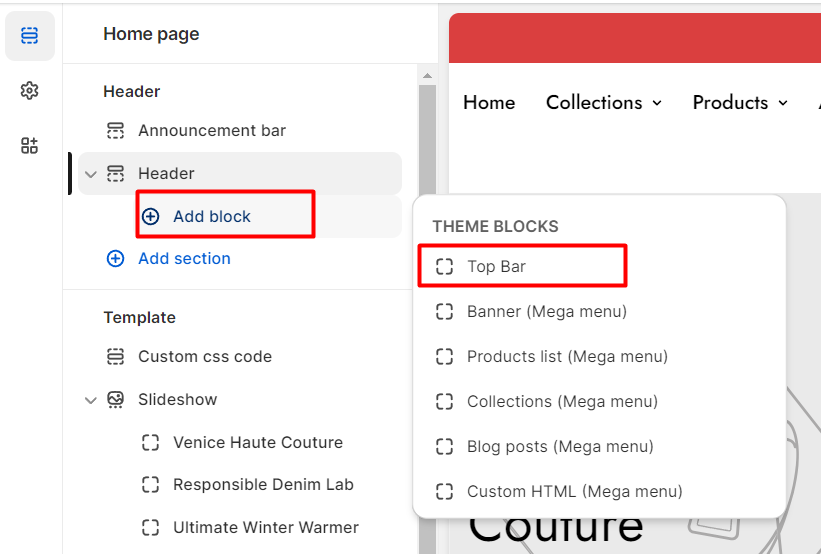Viewport: 821px width, 554px height.
Task: Click the sidebar scrollbar up arrow
Action: pos(427,76)
